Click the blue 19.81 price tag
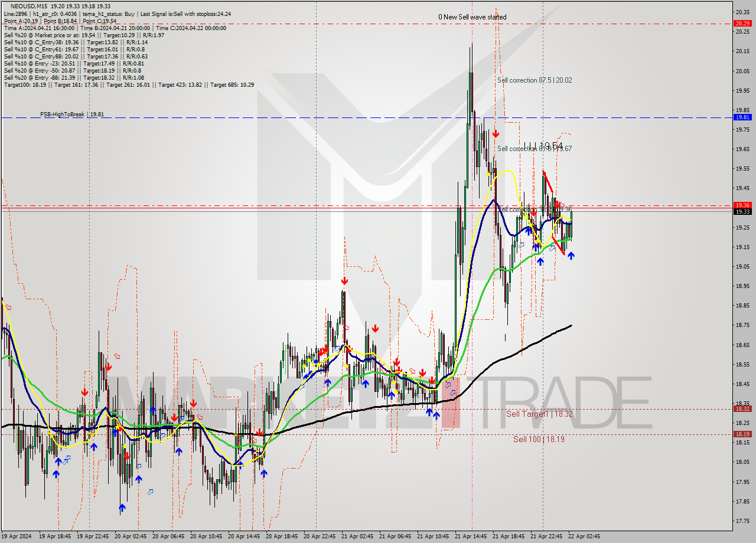Viewport: 756px width, 543px height. (742, 117)
